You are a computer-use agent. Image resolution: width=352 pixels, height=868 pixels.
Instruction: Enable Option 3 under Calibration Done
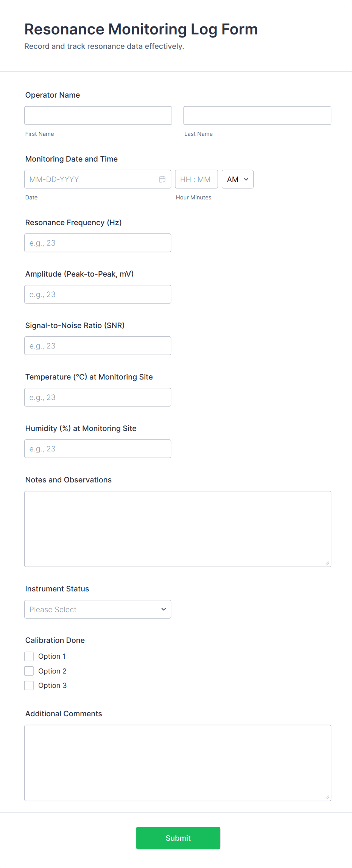(29, 685)
